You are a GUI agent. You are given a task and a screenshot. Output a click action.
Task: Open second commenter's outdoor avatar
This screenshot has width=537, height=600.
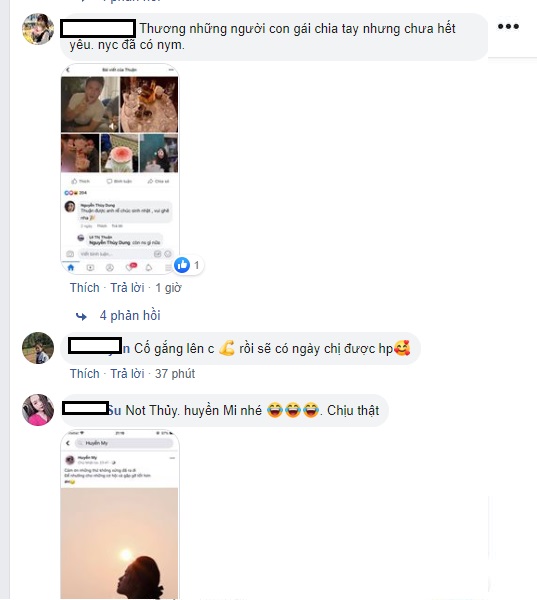38,348
